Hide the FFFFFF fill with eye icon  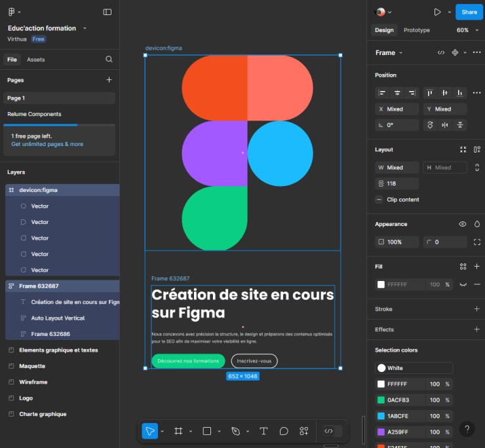(x=463, y=284)
